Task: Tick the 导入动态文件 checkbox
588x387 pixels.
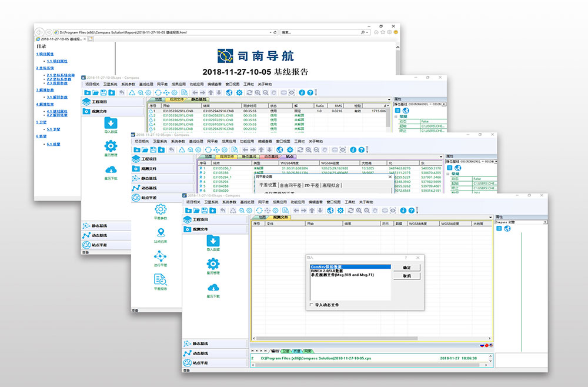Action: click(311, 305)
